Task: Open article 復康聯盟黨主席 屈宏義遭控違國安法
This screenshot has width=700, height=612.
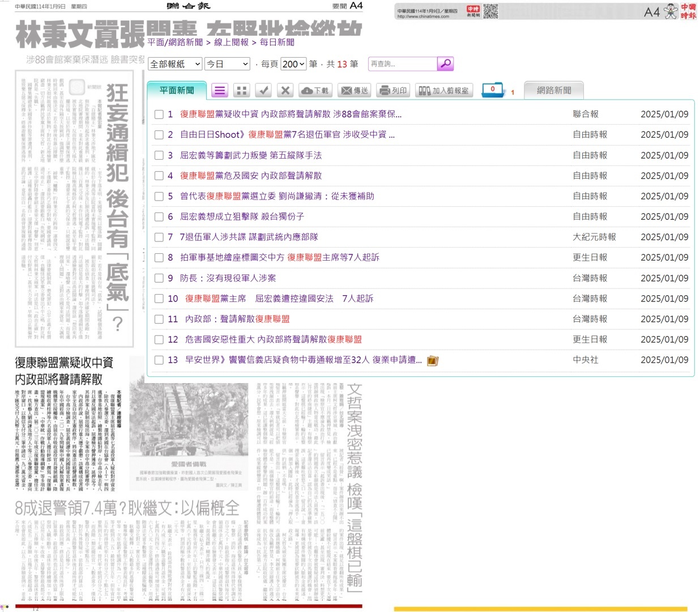Action: pos(279,299)
